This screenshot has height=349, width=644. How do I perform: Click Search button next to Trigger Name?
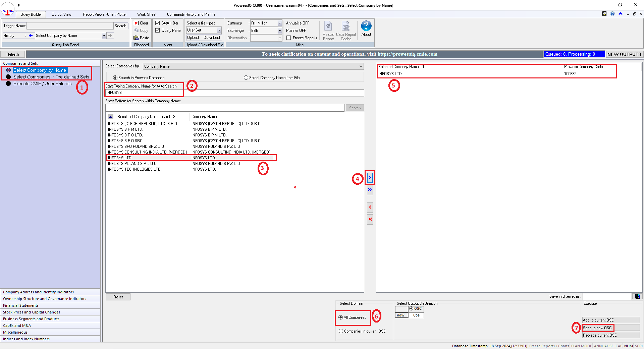tap(120, 26)
